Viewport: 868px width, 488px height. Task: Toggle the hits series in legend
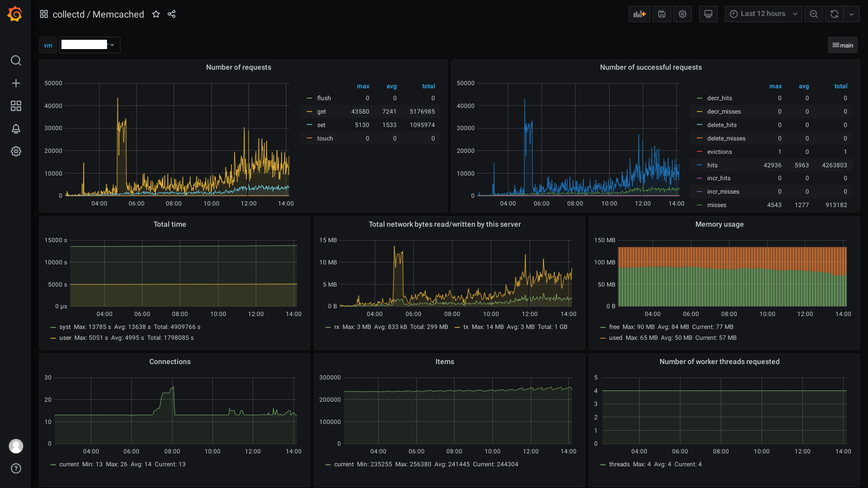[x=712, y=165]
